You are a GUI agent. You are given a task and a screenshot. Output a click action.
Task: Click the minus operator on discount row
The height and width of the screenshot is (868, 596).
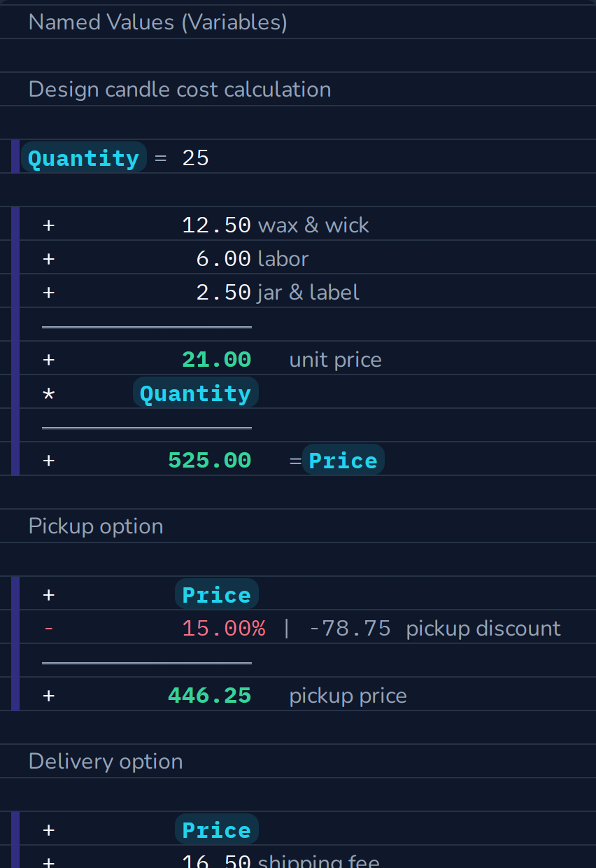(x=48, y=629)
